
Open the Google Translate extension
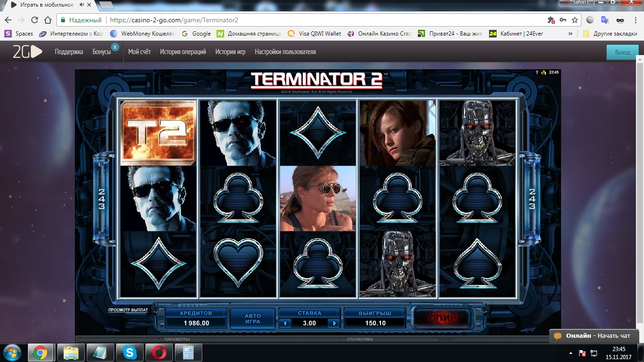[605, 20]
